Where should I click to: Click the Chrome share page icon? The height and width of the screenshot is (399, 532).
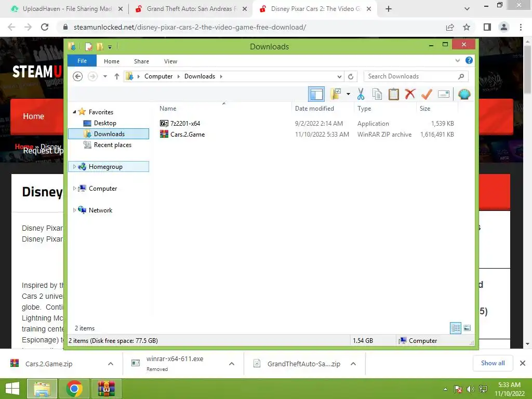coord(450,27)
